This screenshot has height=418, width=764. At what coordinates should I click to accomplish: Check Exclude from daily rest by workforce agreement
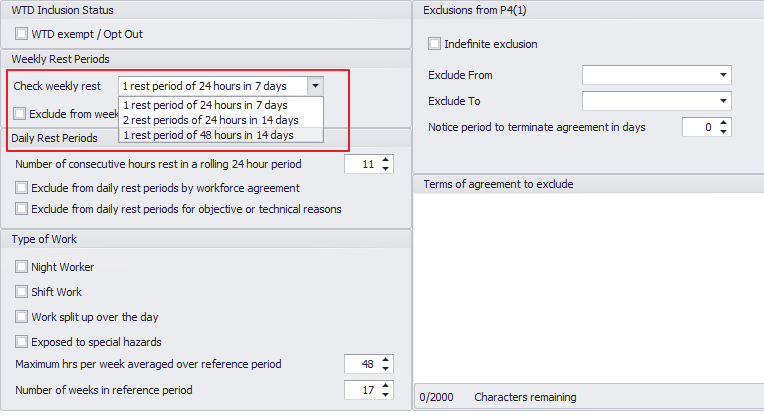[22, 188]
